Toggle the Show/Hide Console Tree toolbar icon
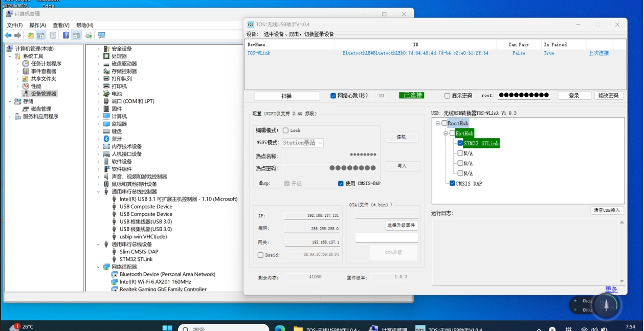The image size is (644, 331). pos(41,35)
